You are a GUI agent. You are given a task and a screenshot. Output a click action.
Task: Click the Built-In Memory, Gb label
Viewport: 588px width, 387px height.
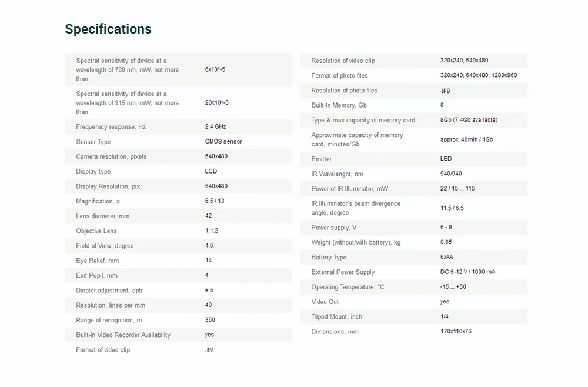point(339,105)
